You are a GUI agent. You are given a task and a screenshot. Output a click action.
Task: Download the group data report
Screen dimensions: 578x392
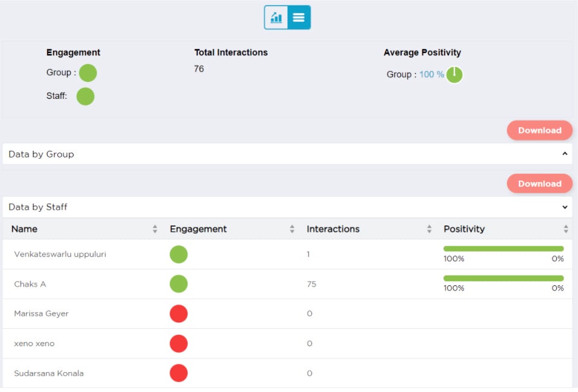click(x=539, y=130)
